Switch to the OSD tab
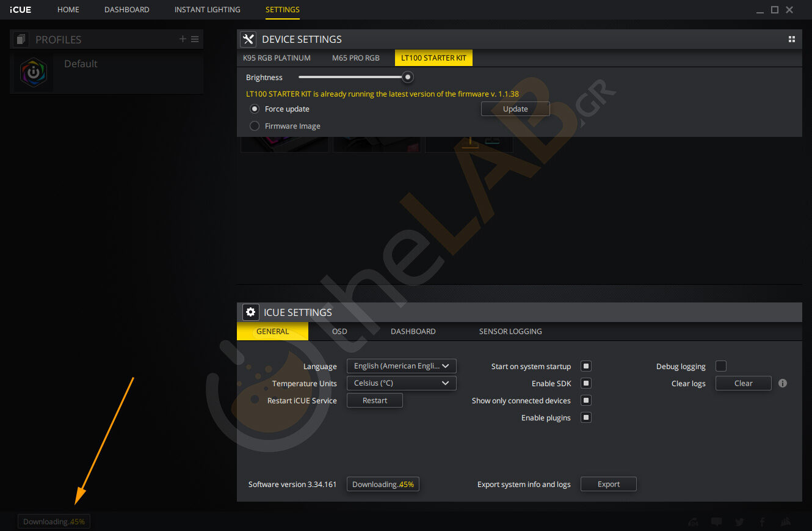The height and width of the screenshot is (531, 812). point(339,331)
